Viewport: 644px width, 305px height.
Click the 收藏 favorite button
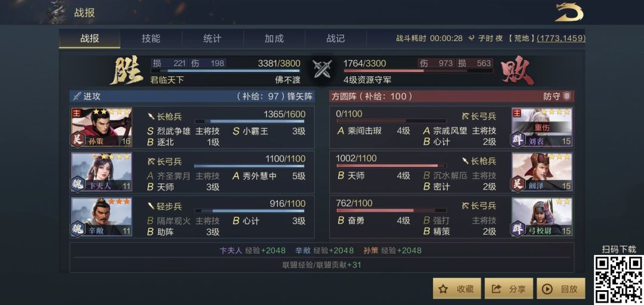(x=457, y=289)
